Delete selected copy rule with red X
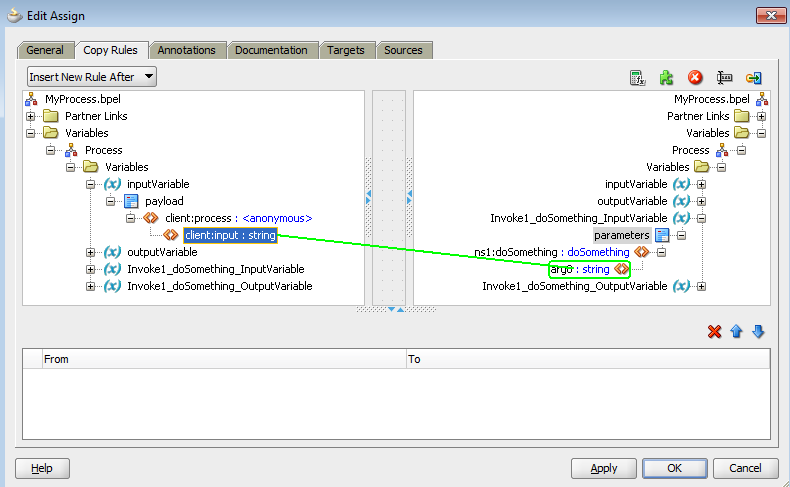The width and height of the screenshot is (790, 487). (x=714, y=332)
